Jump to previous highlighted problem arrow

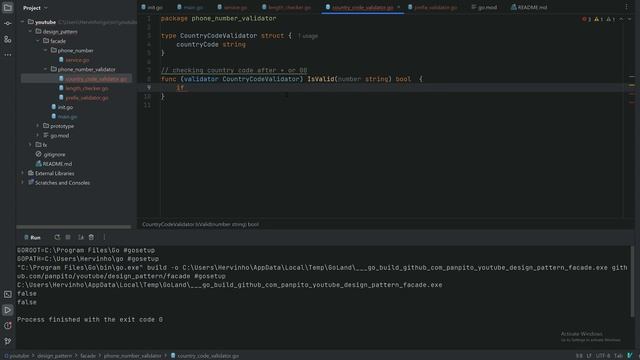[621, 19]
